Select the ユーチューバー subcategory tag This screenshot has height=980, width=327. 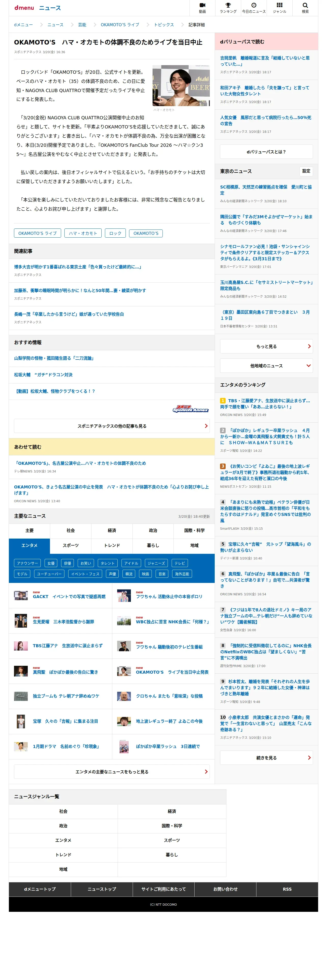click(49, 574)
